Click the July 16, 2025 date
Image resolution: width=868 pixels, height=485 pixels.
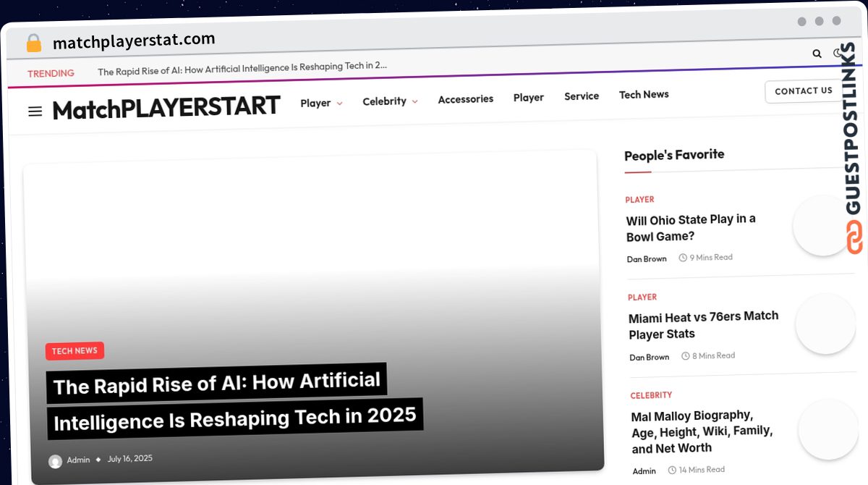coord(130,458)
